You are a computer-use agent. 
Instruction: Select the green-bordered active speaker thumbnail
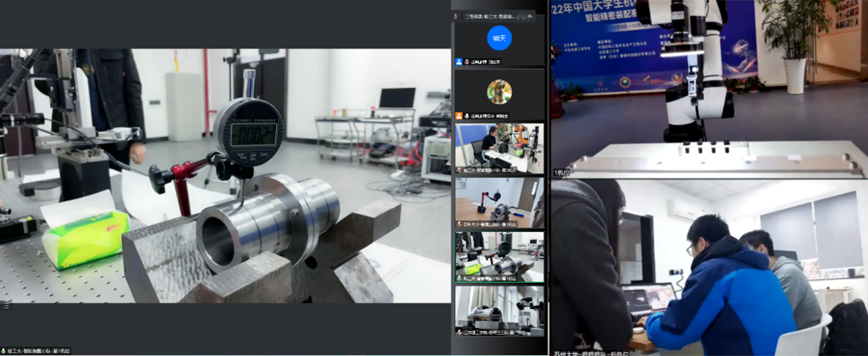(x=499, y=256)
